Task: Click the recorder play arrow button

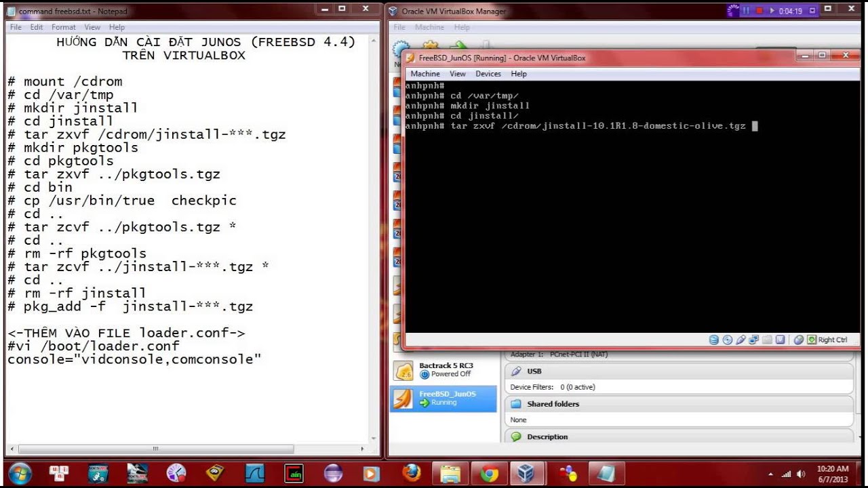Action: point(772,11)
